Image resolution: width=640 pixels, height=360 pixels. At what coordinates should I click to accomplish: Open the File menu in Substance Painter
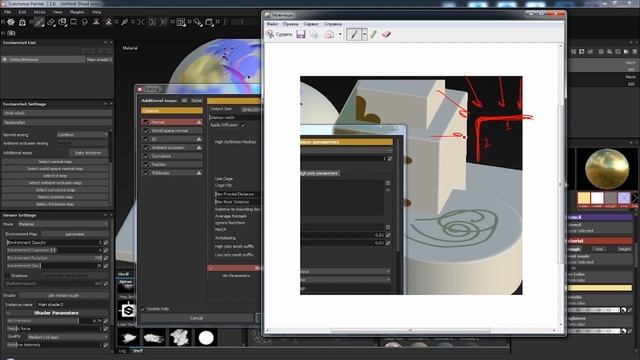click(x=7, y=12)
